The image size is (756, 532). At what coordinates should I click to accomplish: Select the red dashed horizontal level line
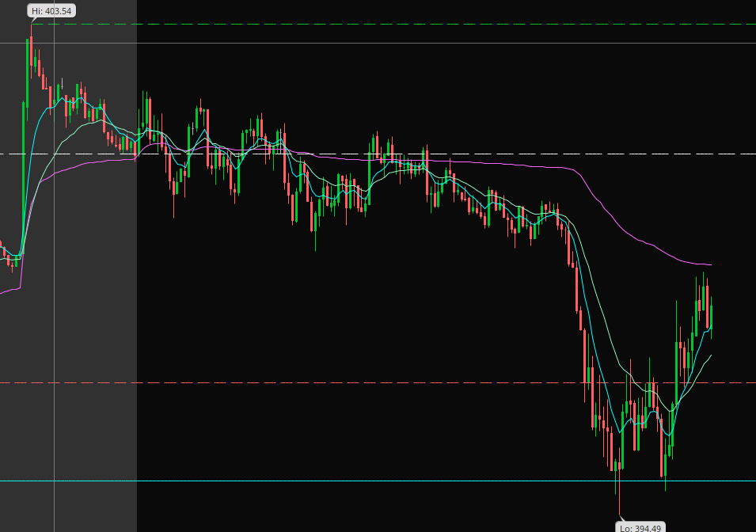tap(378, 382)
